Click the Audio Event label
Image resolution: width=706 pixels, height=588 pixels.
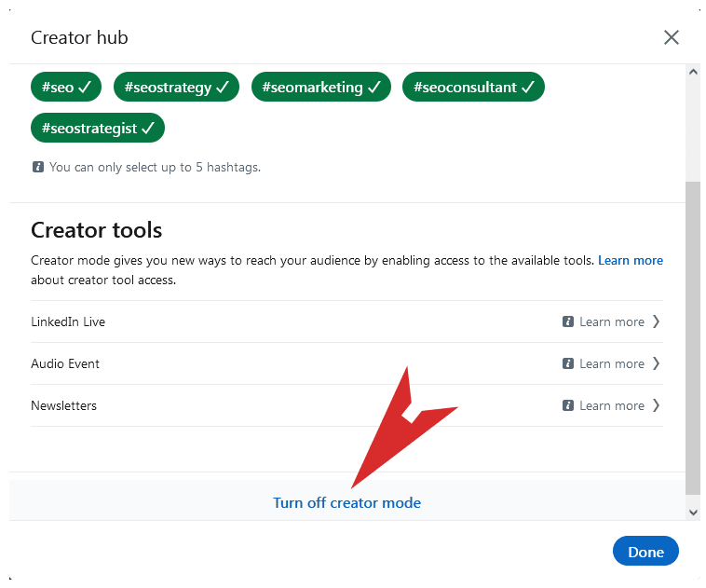pos(65,363)
